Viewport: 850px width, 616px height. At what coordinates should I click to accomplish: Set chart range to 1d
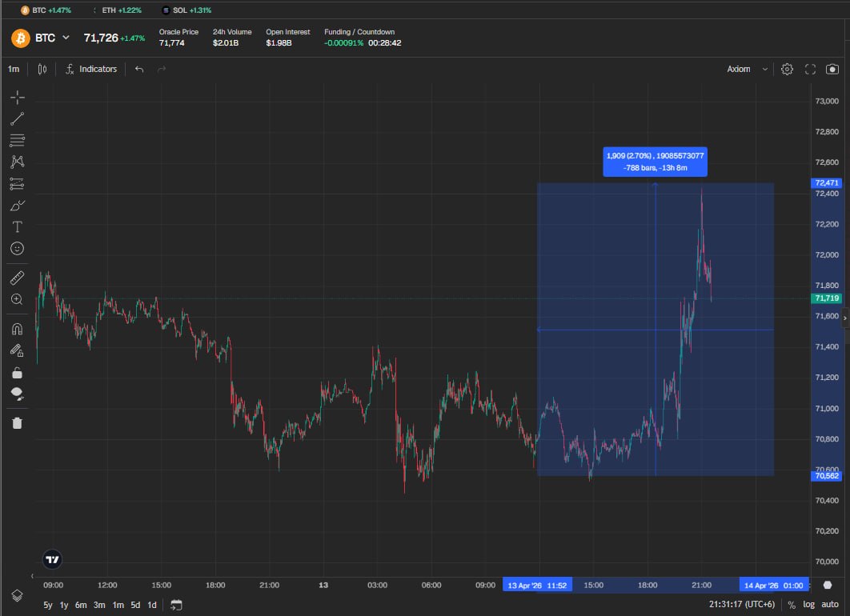click(x=152, y=605)
